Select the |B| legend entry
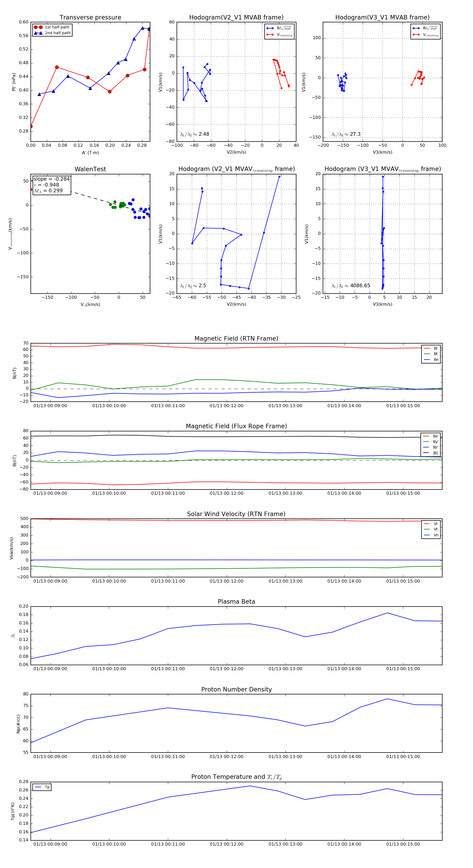Image resolution: width=473 pixels, height=868 pixels. (x=431, y=453)
